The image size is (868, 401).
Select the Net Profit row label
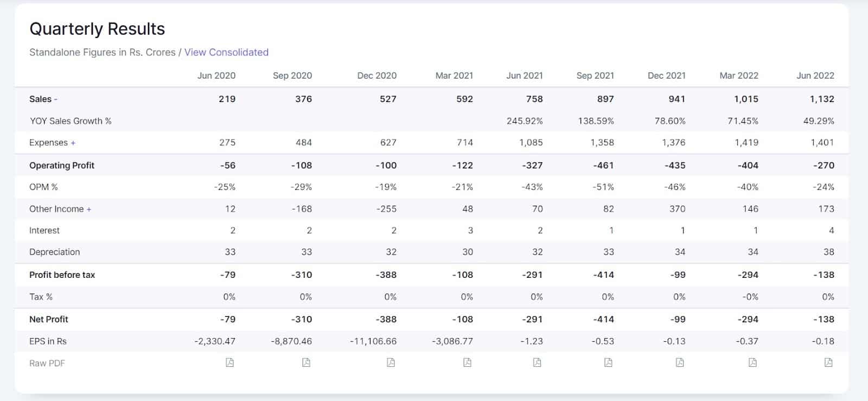click(x=49, y=320)
